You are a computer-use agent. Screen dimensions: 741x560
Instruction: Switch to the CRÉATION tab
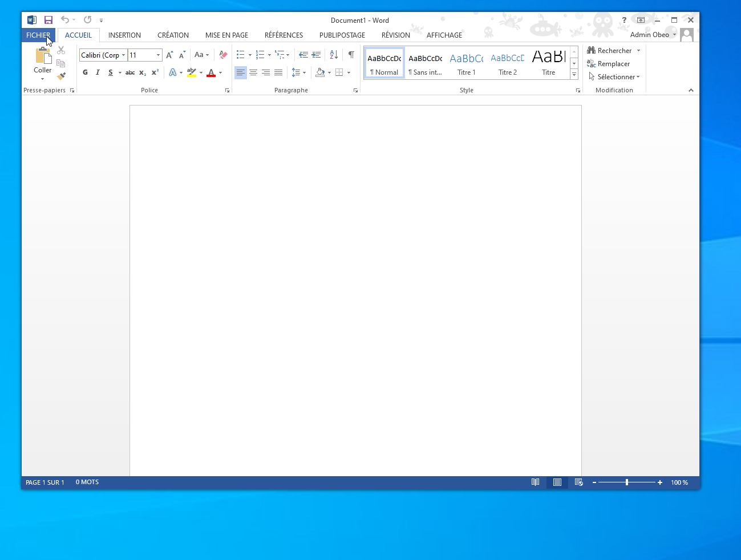click(173, 35)
